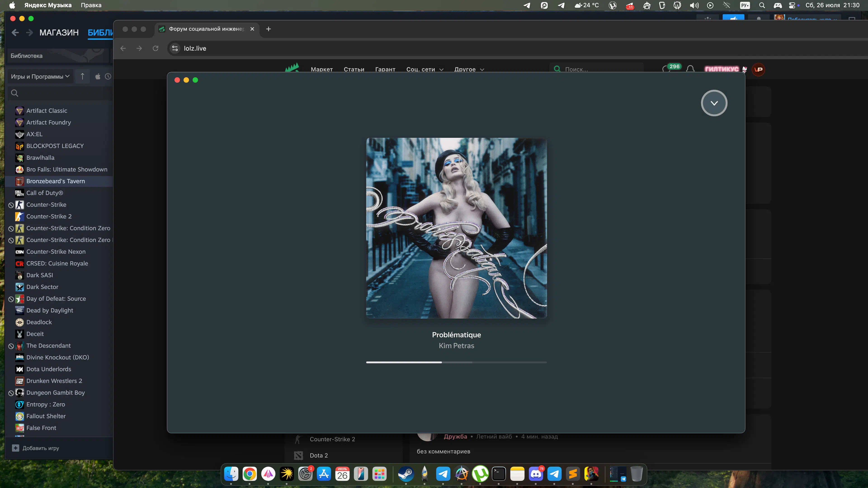This screenshot has height=488, width=868.
Task: Click the Problématique album cover art
Action: point(456,228)
